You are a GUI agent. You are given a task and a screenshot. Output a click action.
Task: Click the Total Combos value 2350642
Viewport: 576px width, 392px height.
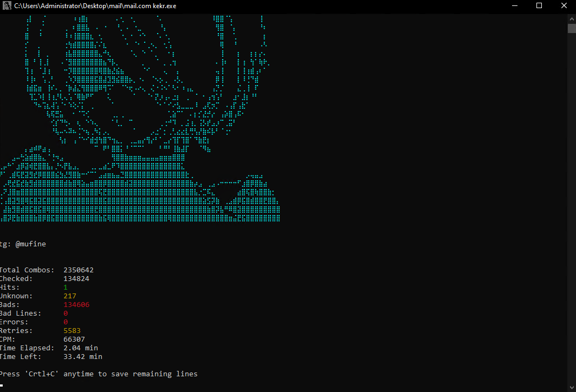pos(79,270)
